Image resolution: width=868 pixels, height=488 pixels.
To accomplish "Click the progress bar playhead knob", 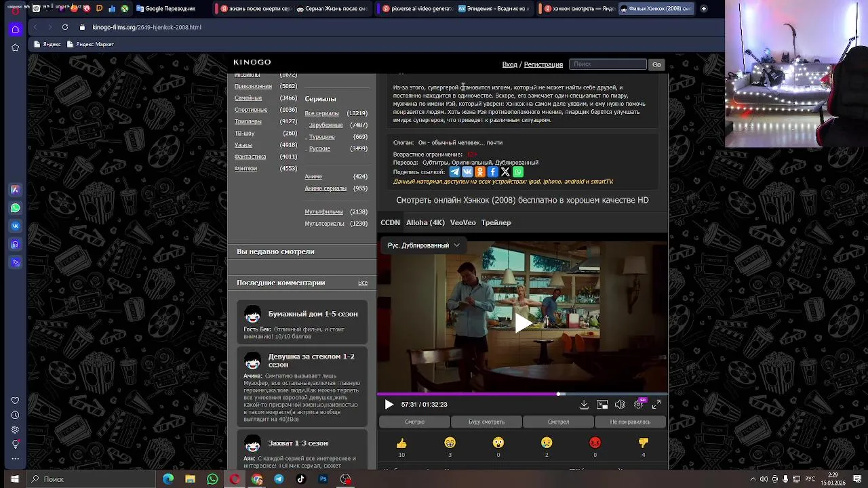I will (559, 394).
